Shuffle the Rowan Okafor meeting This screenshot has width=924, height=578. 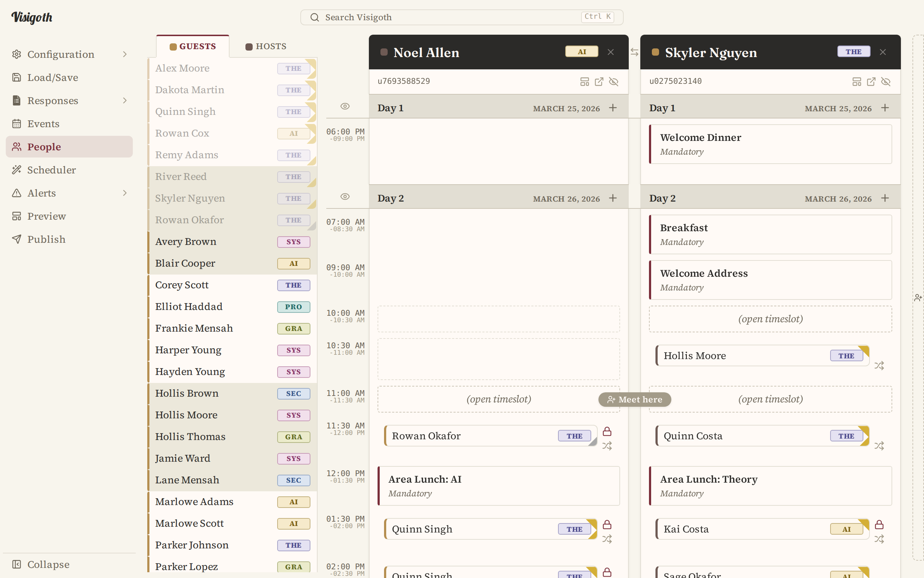point(607,446)
